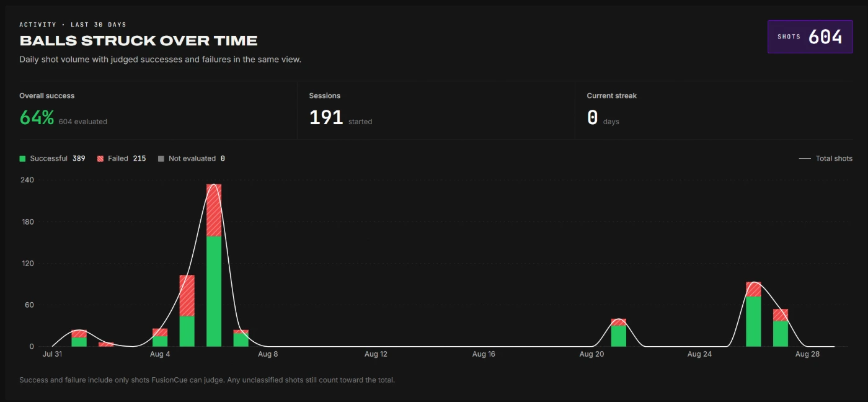Toggle the Successful legend entry

pos(53,159)
